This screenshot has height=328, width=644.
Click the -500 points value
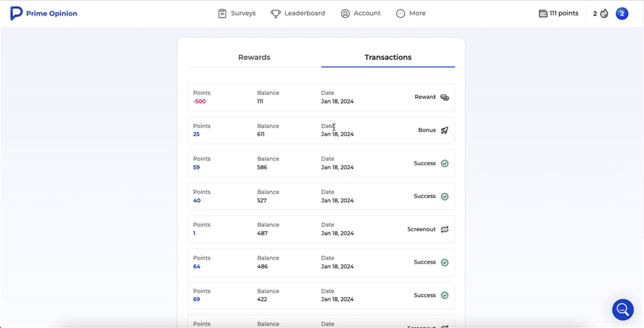[x=199, y=102]
